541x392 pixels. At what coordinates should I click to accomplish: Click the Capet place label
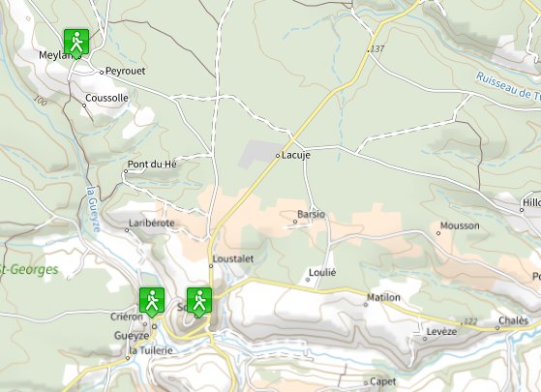(x=382, y=381)
